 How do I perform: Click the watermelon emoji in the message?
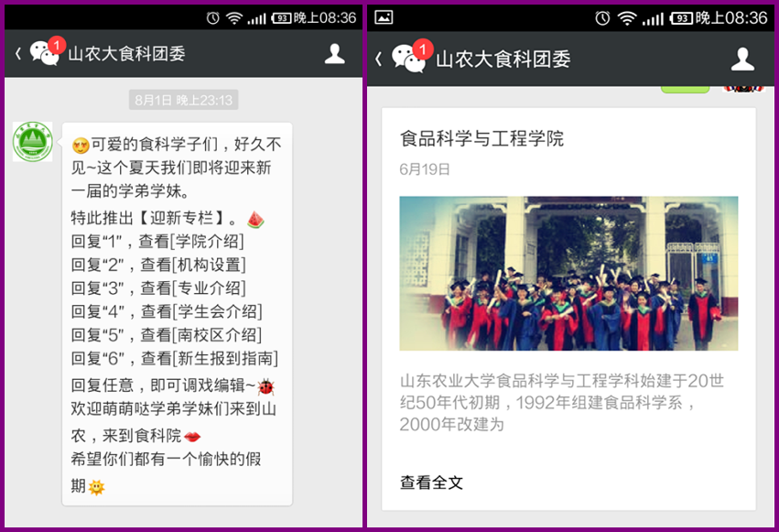[255, 220]
